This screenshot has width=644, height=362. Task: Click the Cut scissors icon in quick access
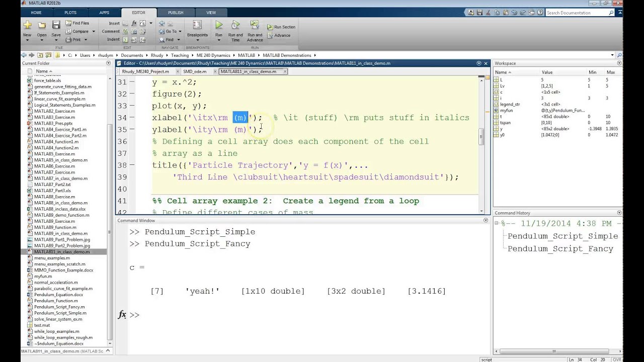488,13
